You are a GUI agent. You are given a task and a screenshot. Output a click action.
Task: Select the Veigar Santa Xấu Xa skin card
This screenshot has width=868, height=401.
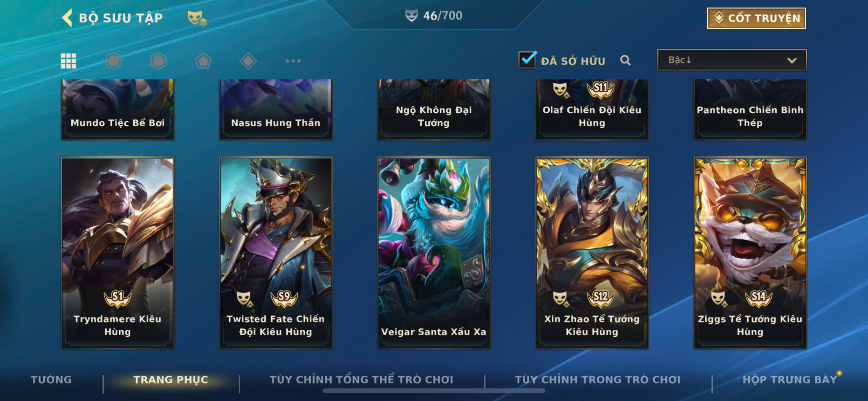(434, 253)
